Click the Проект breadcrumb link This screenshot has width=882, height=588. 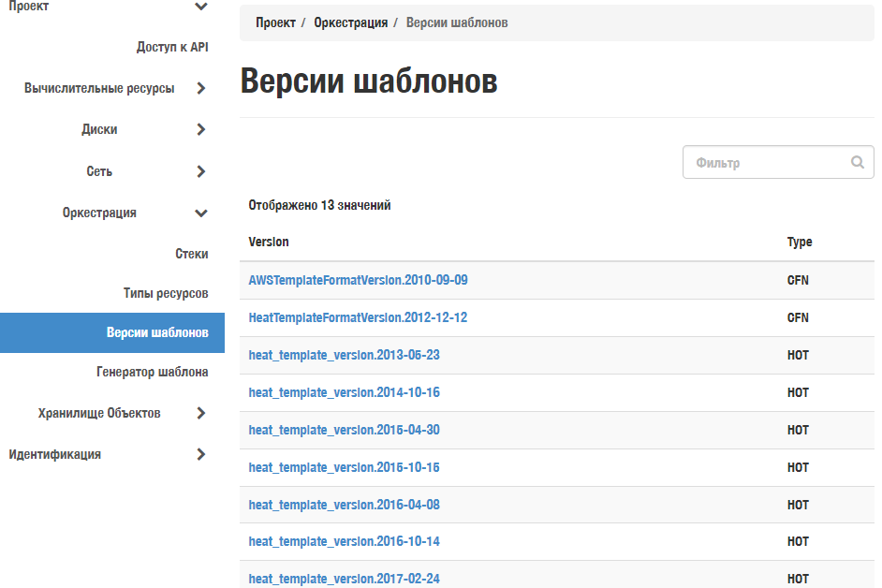point(274,22)
